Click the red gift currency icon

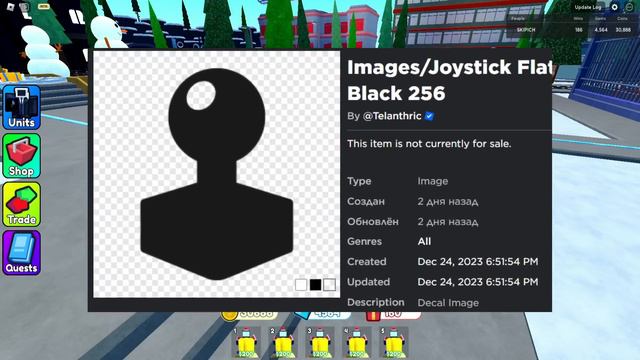tap(373, 316)
